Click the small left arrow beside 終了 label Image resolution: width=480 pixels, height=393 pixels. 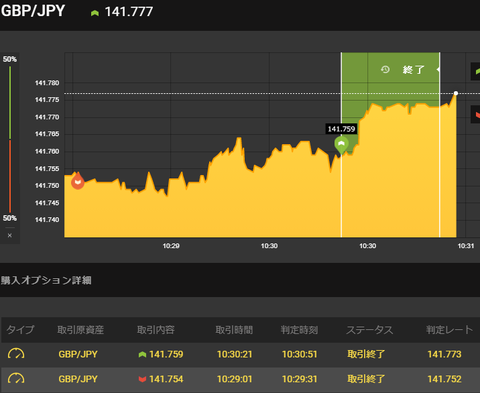tap(438, 70)
